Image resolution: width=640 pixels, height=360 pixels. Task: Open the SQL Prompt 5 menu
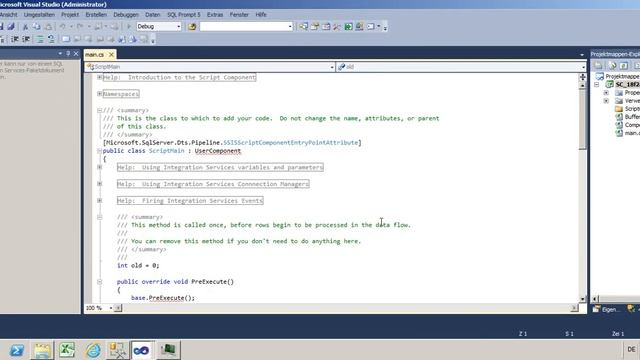pyautogui.click(x=184, y=15)
